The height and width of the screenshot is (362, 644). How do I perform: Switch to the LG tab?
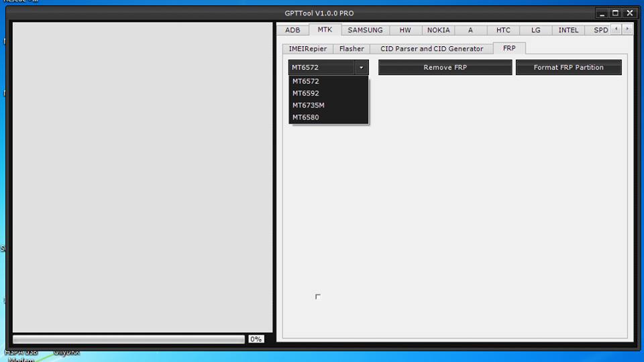(x=535, y=30)
